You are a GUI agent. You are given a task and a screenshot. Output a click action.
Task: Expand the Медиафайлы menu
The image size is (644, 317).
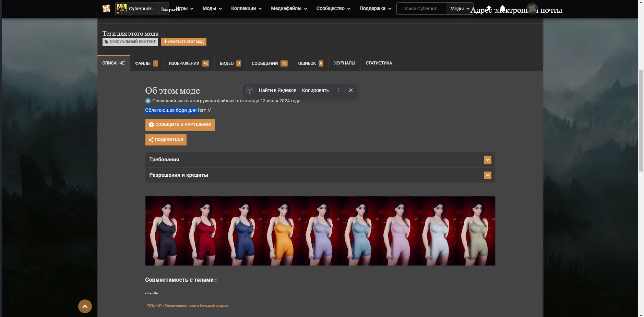pos(289,9)
